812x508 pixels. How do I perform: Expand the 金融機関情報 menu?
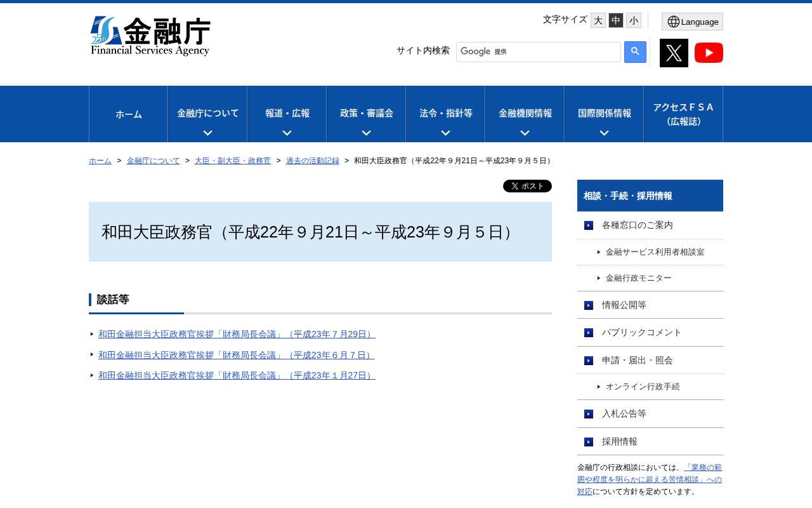[525, 114]
